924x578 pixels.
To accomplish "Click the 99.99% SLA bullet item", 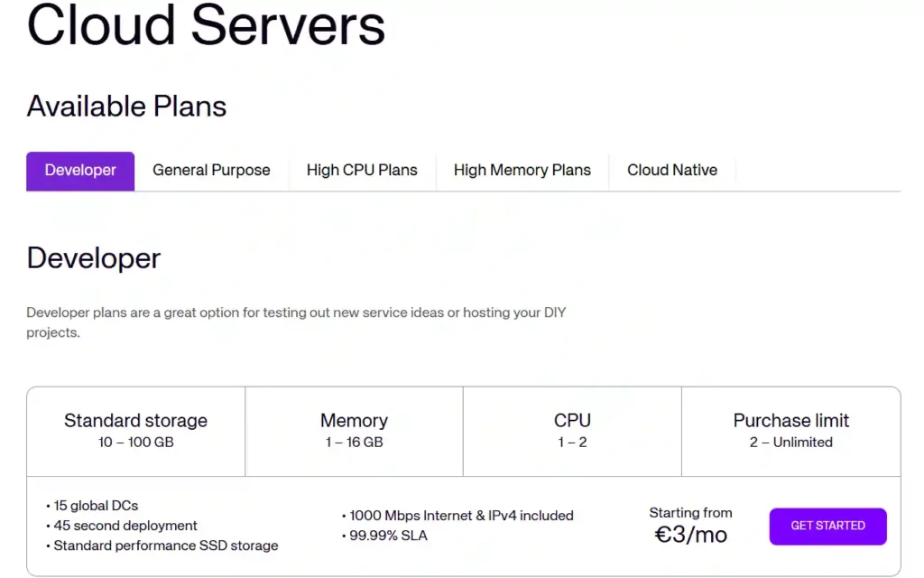I will click(x=389, y=536).
